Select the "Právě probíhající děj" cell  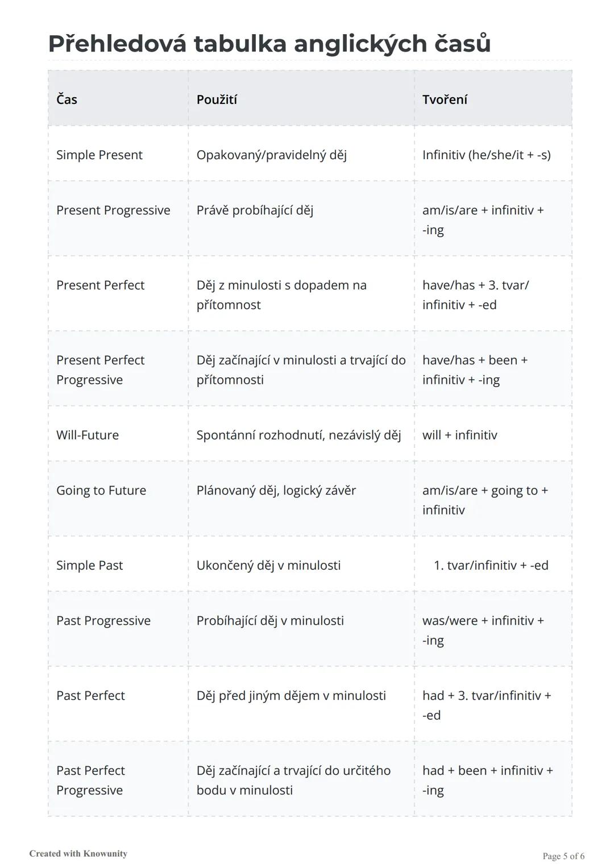[255, 210]
